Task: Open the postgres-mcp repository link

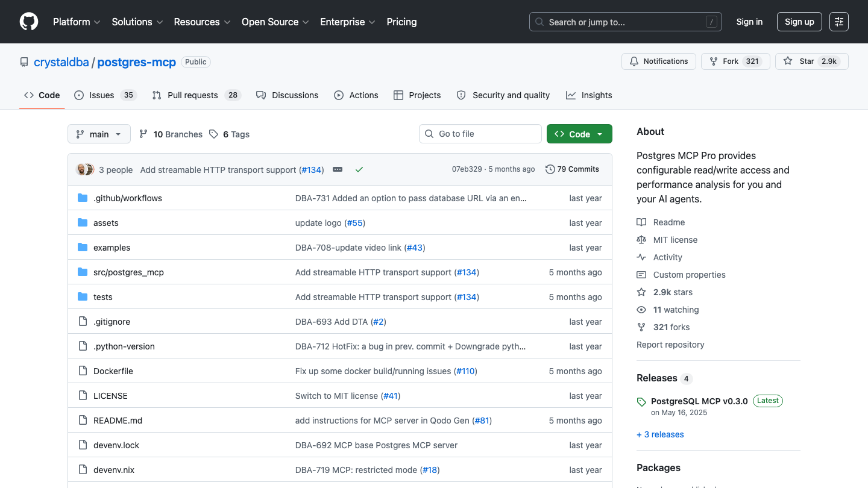Action: tap(137, 62)
